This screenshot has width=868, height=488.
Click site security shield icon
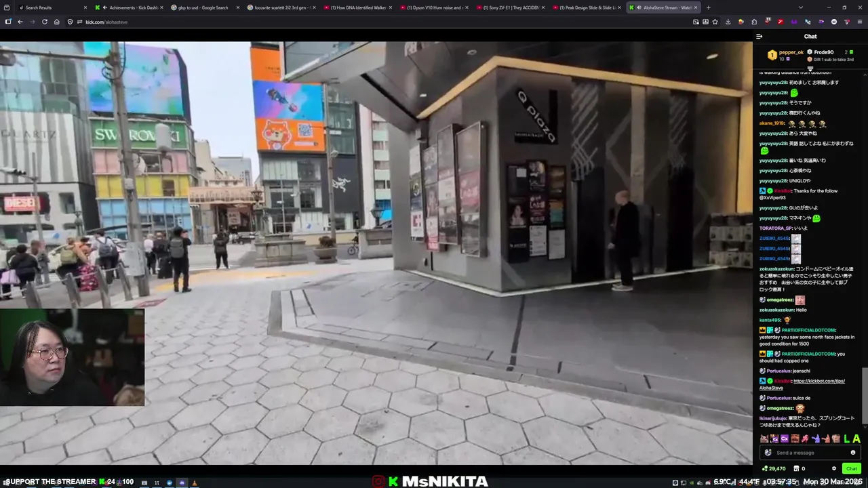(x=71, y=22)
